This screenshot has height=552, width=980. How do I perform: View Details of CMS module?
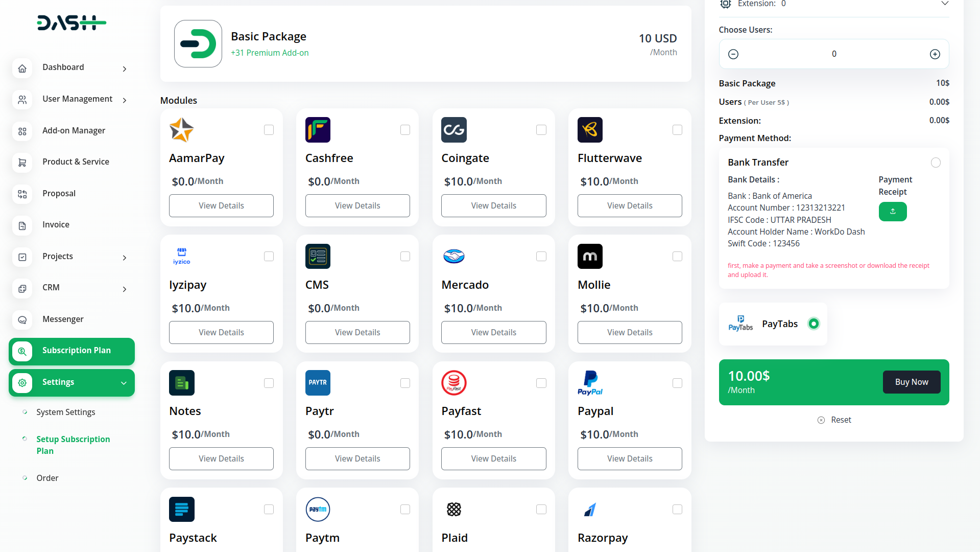click(x=357, y=332)
